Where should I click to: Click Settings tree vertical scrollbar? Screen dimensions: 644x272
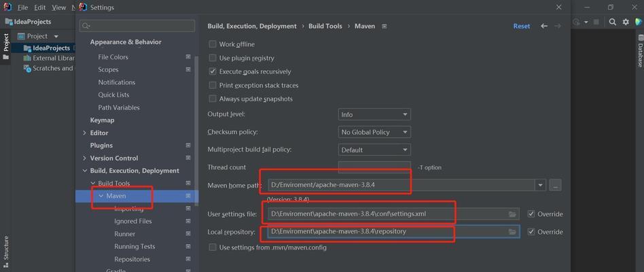point(196,131)
